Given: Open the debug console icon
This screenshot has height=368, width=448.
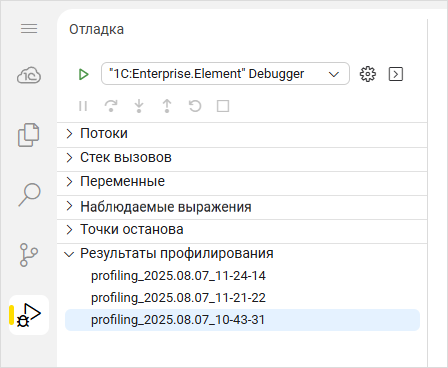Looking at the screenshot, I should point(396,74).
